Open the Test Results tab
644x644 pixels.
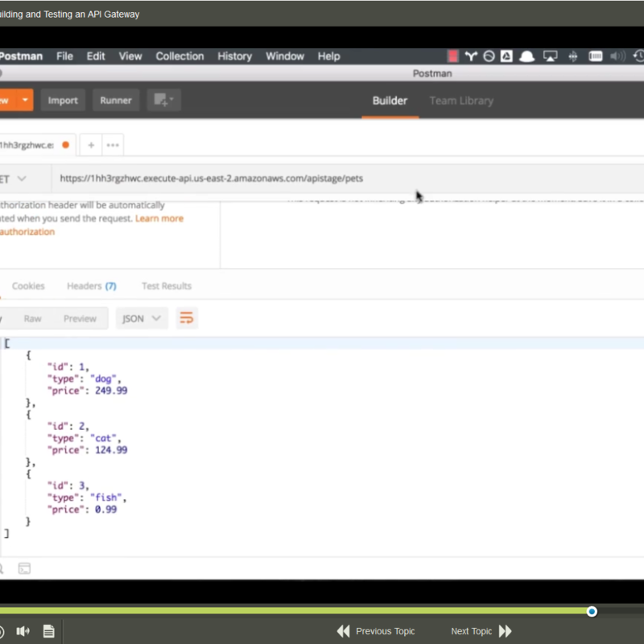click(167, 286)
